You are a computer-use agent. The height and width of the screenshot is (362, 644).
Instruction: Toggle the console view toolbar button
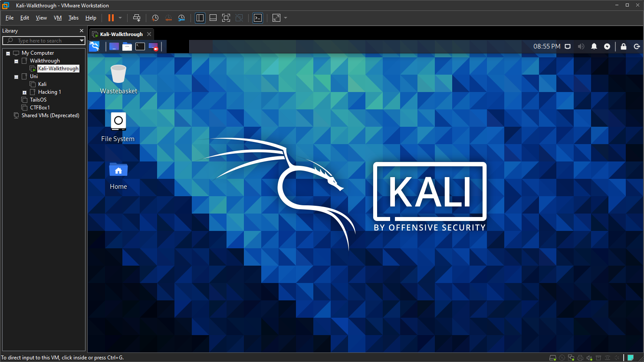click(258, 18)
